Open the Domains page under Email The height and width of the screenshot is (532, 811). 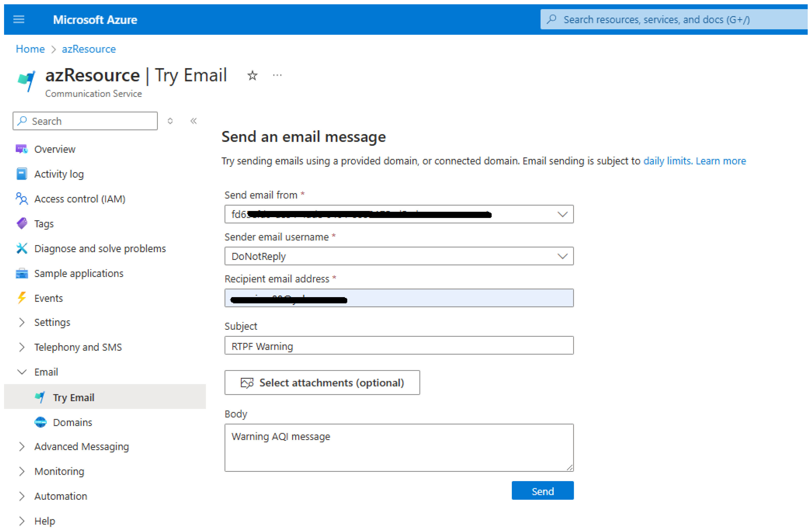72,423
